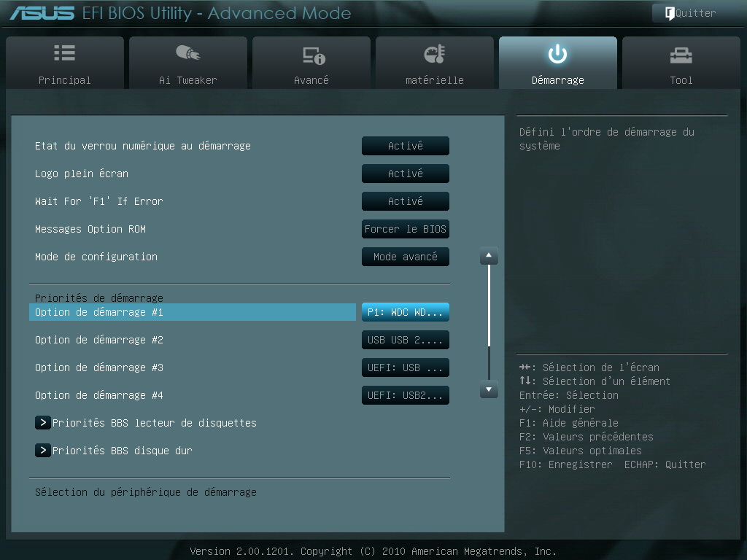Select Wait For 'F1' If Error label
The height and width of the screenshot is (560, 747).
[98, 201]
